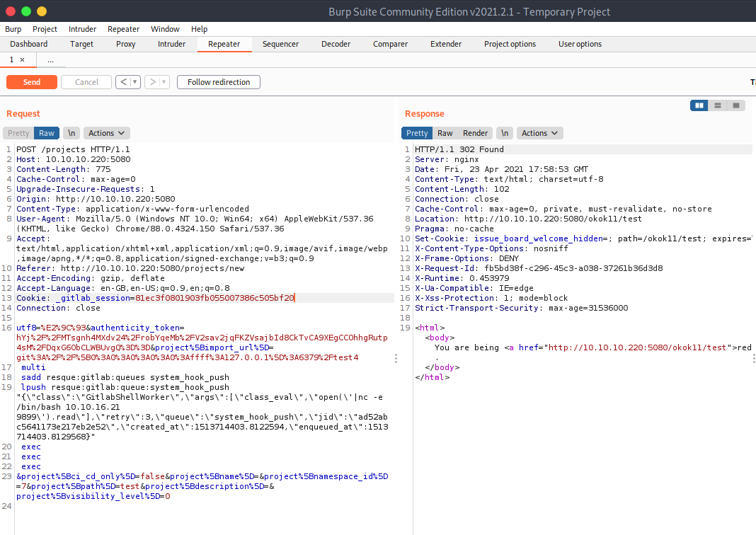Click the Cookie _gitlab_session value
Screen dimensions: 756x535
click(x=214, y=298)
